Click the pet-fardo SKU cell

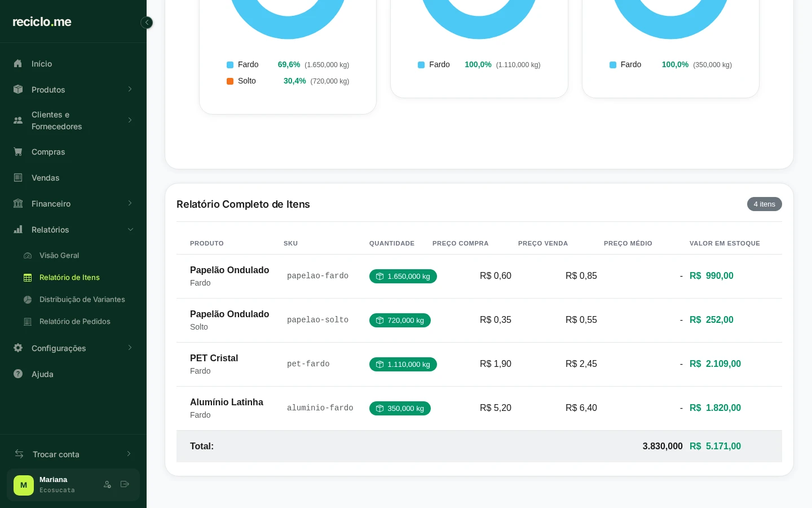coord(308,364)
